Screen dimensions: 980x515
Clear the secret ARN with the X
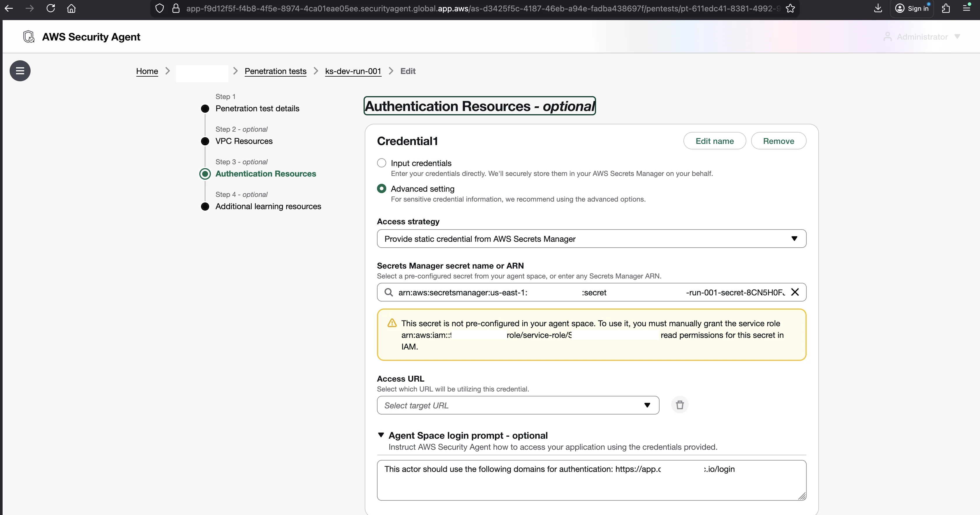(795, 292)
